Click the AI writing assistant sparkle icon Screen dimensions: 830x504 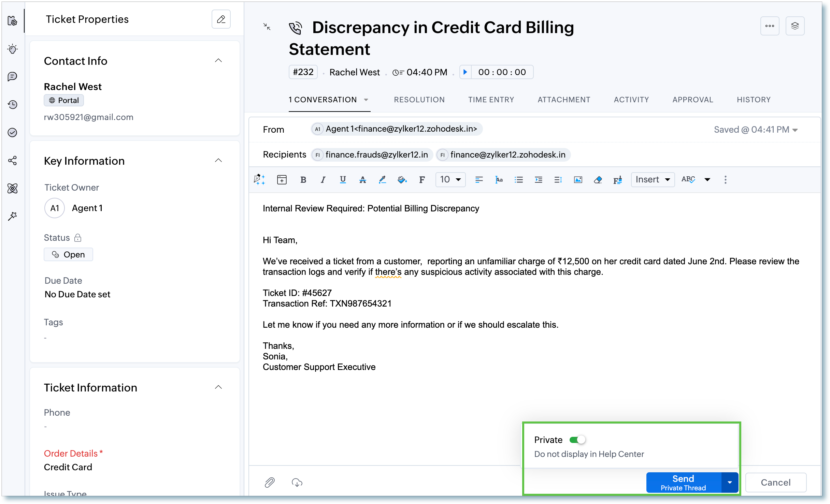[259, 179]
